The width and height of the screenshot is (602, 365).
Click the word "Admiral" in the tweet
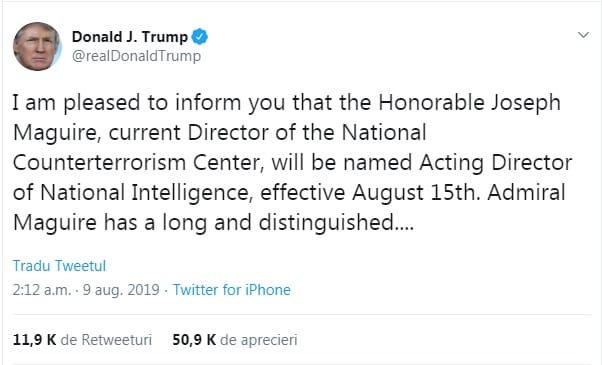pyautogui.click(x=526, y=192)
